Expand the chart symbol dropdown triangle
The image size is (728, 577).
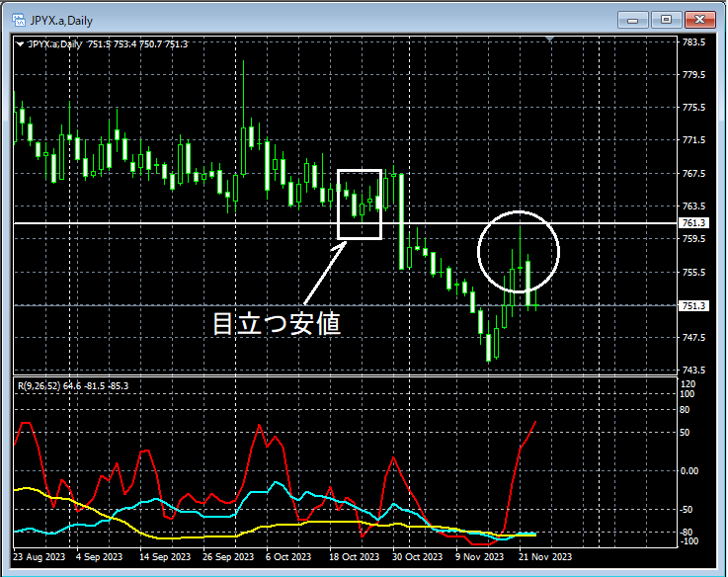click(20, 44)
